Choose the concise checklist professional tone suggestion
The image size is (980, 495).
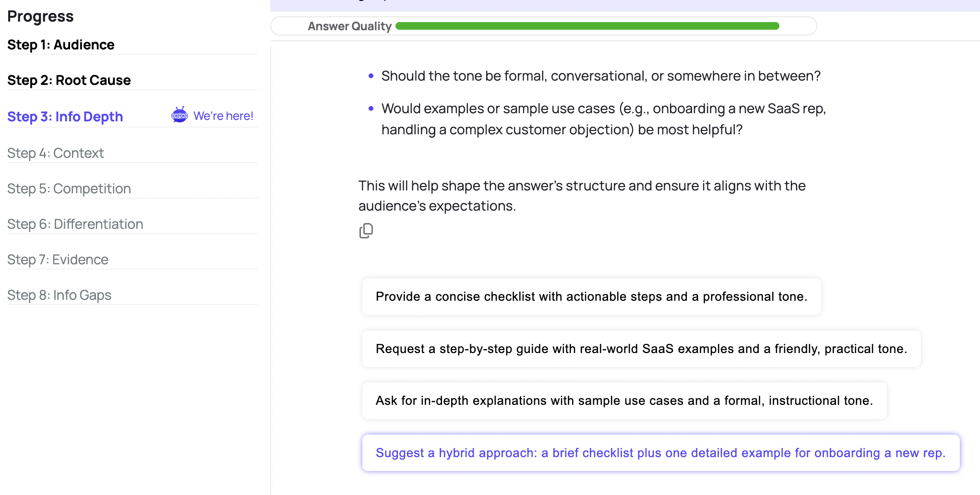click(591, 296)
